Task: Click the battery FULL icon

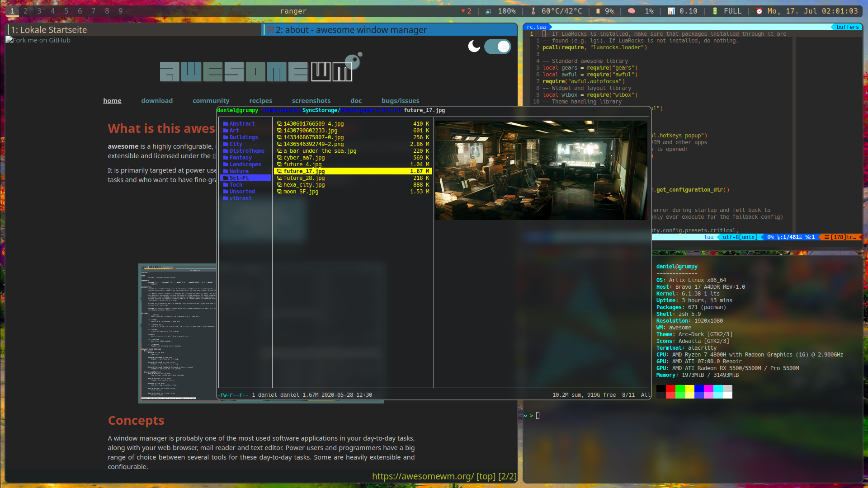Action: point(715,11)
